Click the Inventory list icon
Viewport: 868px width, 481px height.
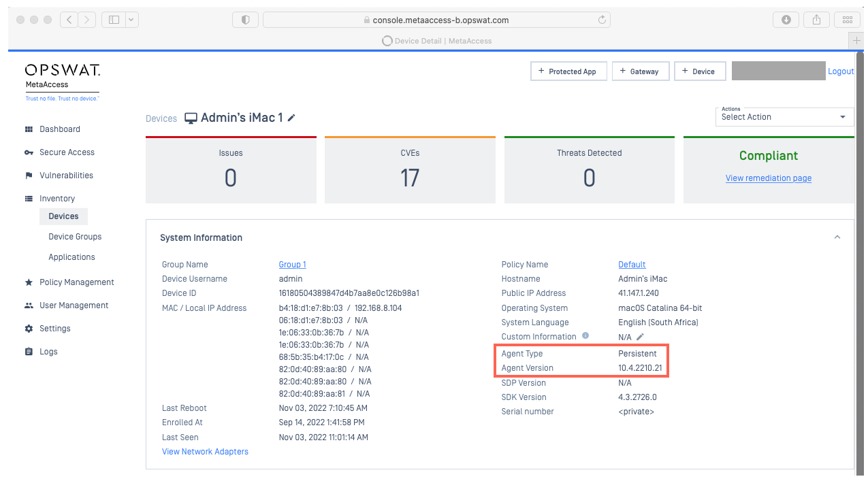[x=29, y=199]
